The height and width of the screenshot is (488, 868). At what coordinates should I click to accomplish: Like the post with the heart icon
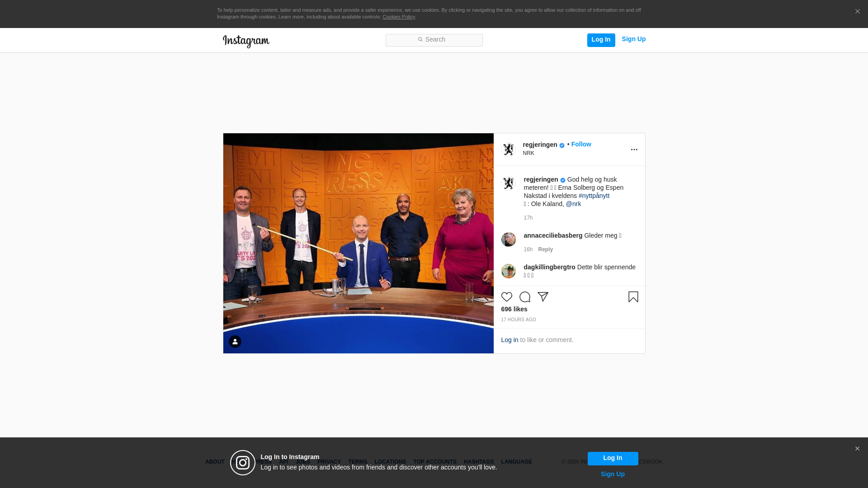click(x=507, y=297)
